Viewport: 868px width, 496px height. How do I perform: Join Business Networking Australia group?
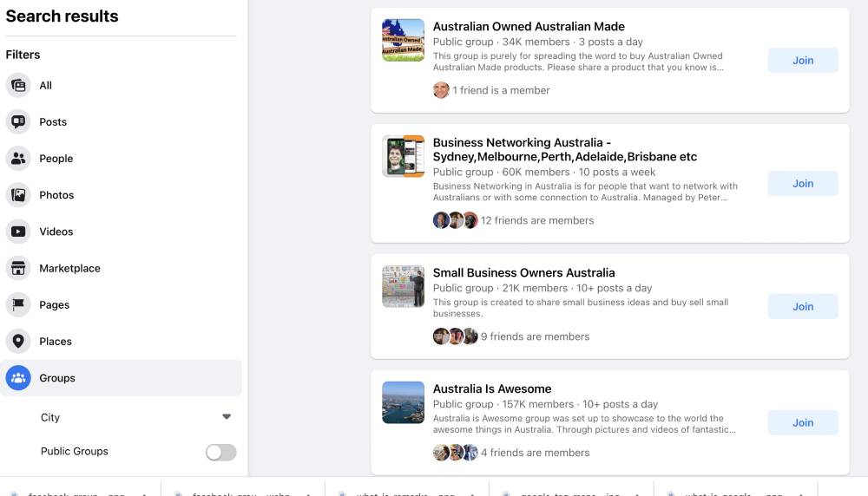(x=803, y=183)
